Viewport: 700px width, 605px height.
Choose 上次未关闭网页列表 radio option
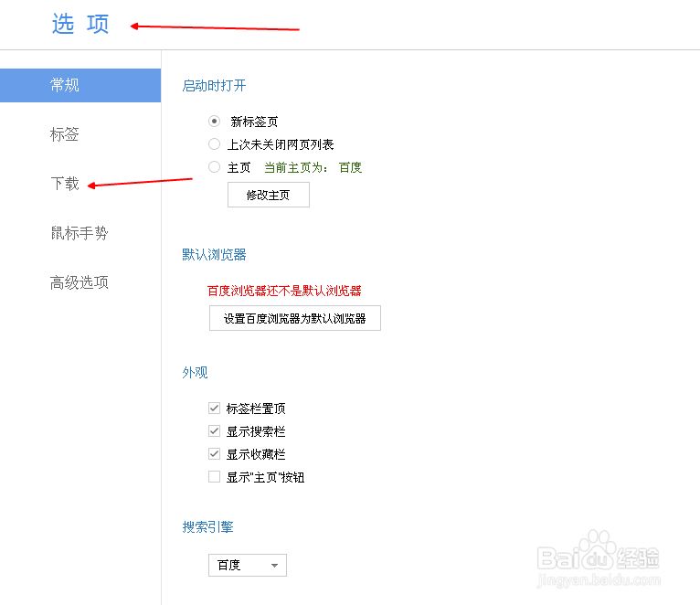214,144
